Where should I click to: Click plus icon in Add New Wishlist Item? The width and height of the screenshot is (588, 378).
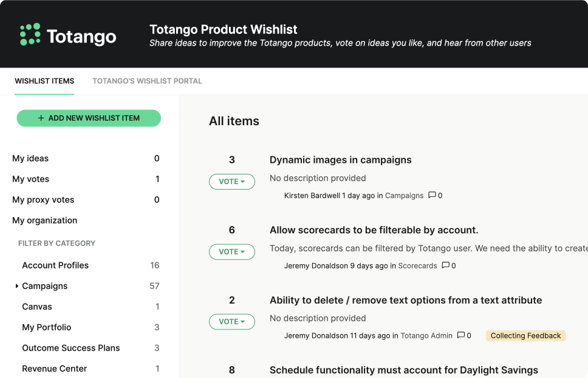[x=41, y=118]
